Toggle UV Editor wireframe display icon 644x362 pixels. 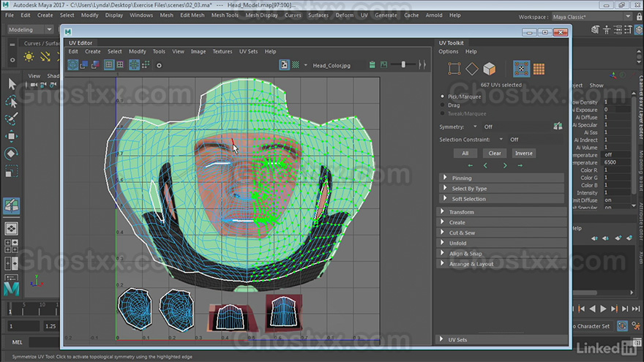click(72, 65)
